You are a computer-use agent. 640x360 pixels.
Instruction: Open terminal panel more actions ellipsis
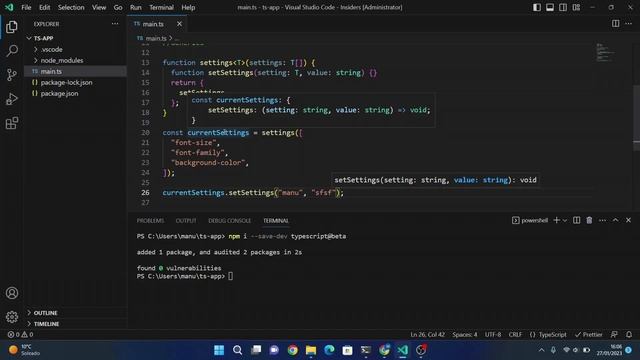tap(602, 220)
